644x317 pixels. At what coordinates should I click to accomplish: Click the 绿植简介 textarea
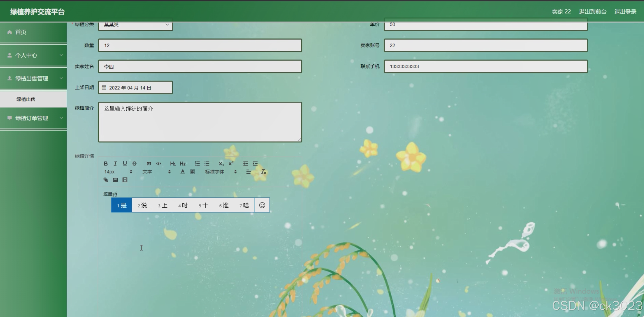point(200,122)
